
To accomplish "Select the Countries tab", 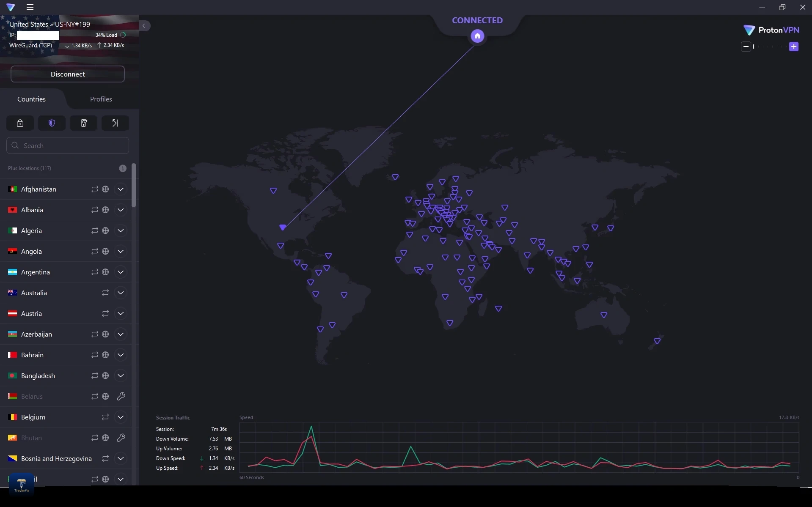I will 32,99.
